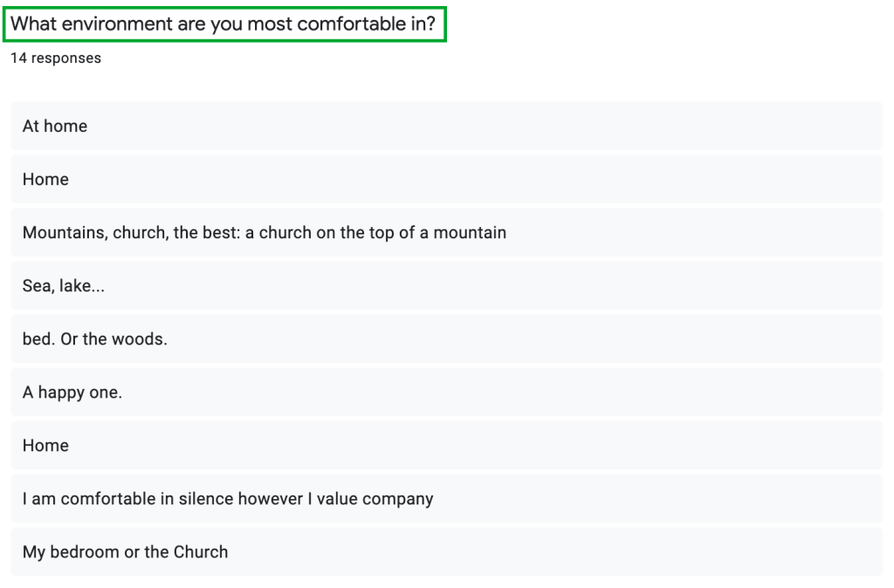Click the word "happy" in the responses
Image resolution: width=894 pixels, height=588 pixels.
point(63,393)
